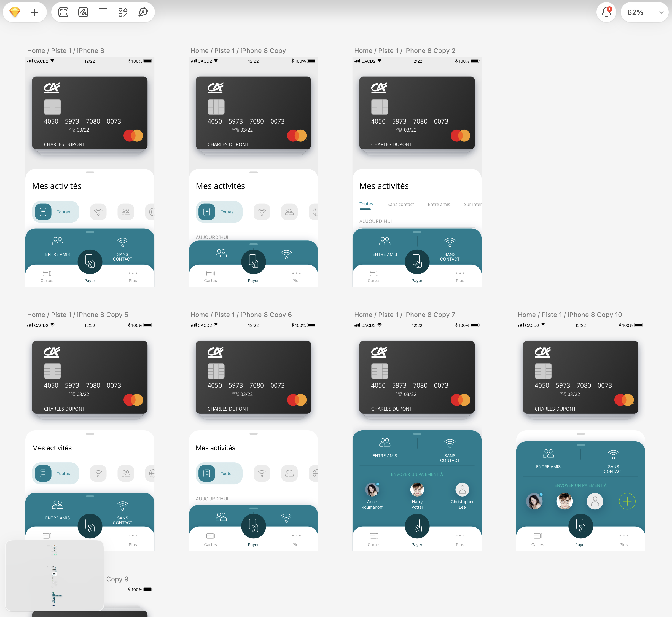
Task: Select artboard title iPhone 8 Copy 10
Action: (569, 315)
